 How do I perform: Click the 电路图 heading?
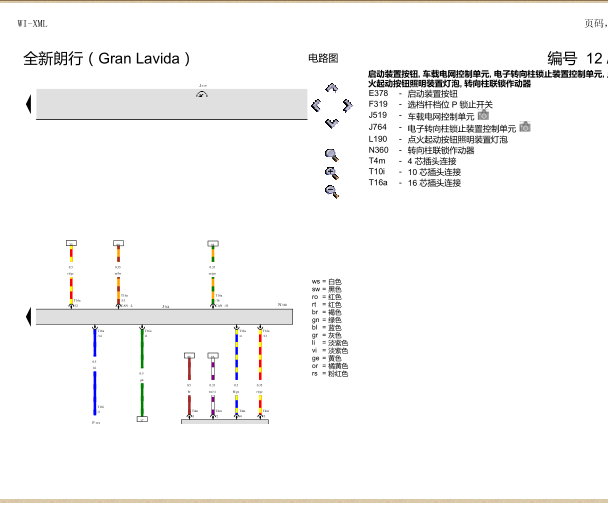click(323, 58)
